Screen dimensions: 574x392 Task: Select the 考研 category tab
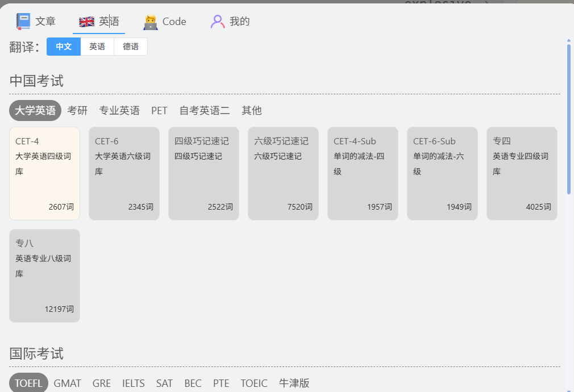click(x=77, y=111)
